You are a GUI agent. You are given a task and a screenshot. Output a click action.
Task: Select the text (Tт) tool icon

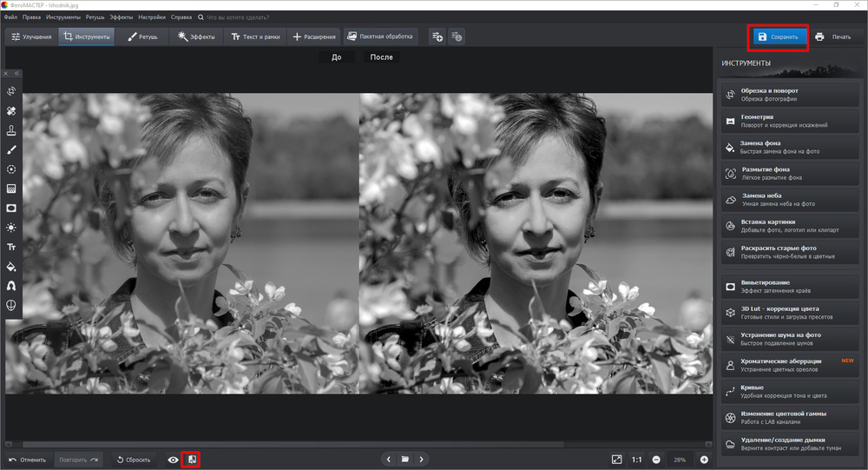11,247
